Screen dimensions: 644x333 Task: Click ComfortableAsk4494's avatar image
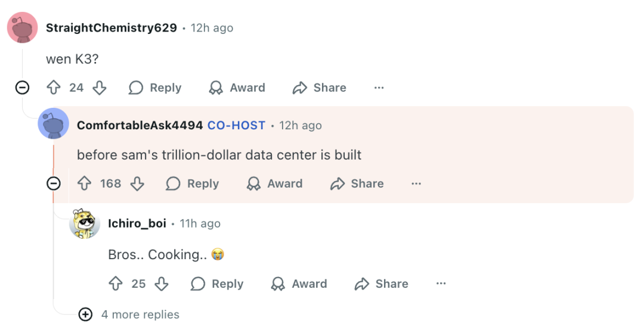click(53, 123)
